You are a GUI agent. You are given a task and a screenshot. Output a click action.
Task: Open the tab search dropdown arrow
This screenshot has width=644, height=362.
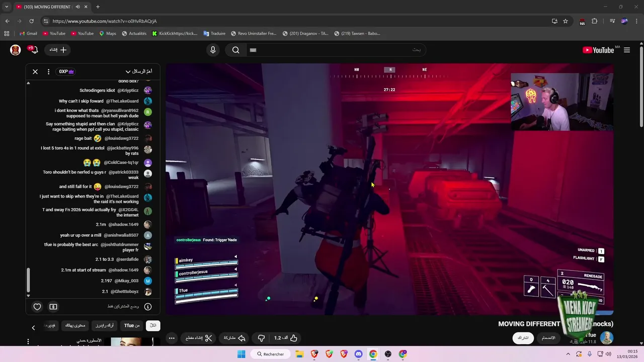7,7
